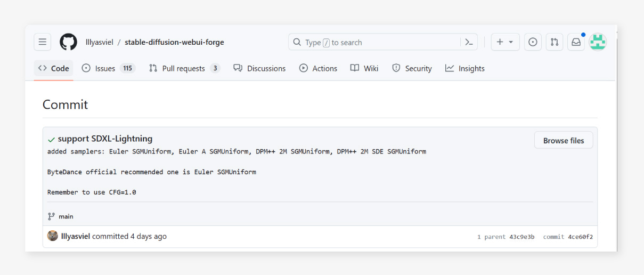The image size is (644, 275).
Task: Open the Wiki tab
Action: click(x=364, y=68)
